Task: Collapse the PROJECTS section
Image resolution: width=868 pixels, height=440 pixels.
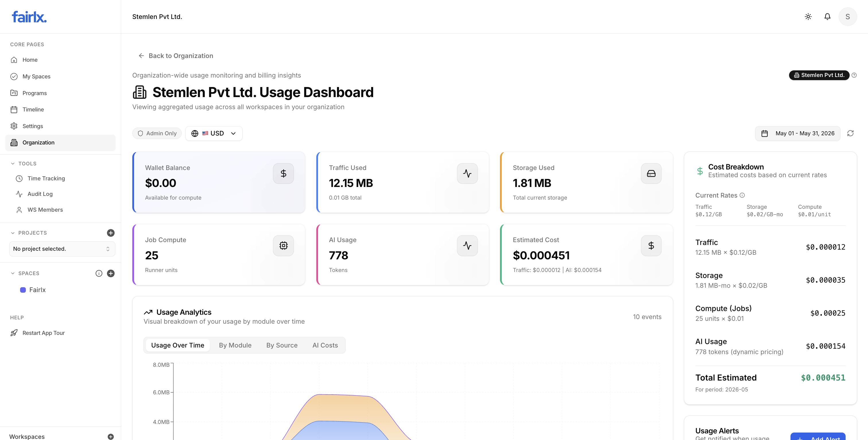Action: coord(29,233)
